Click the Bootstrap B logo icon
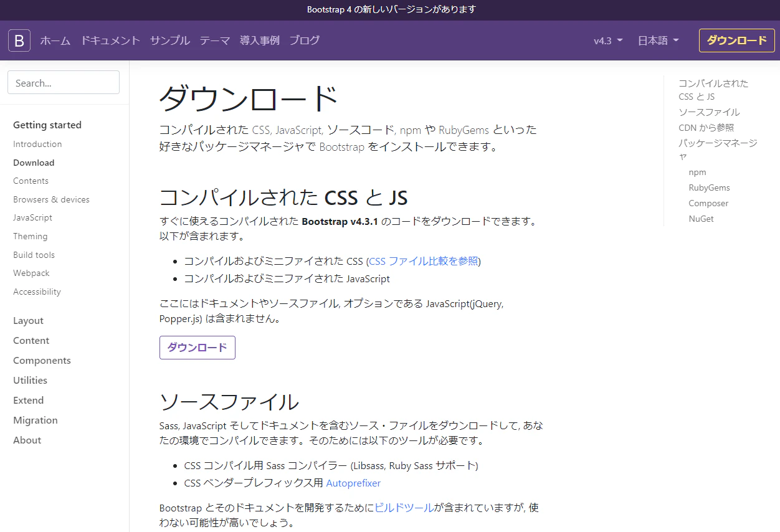The height and width of the screenshot is (532, 780). [x=19, y=40]
